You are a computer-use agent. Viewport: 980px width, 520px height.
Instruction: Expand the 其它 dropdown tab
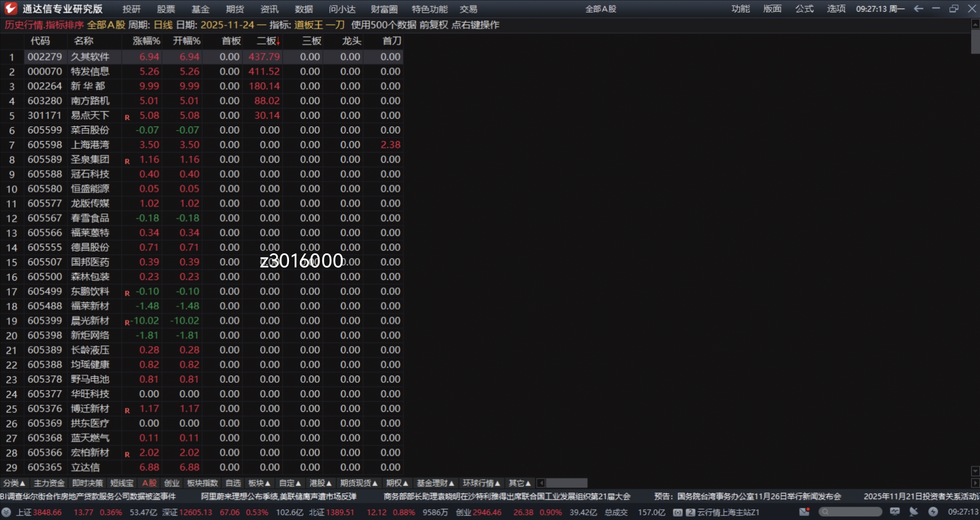click(520, 483)
